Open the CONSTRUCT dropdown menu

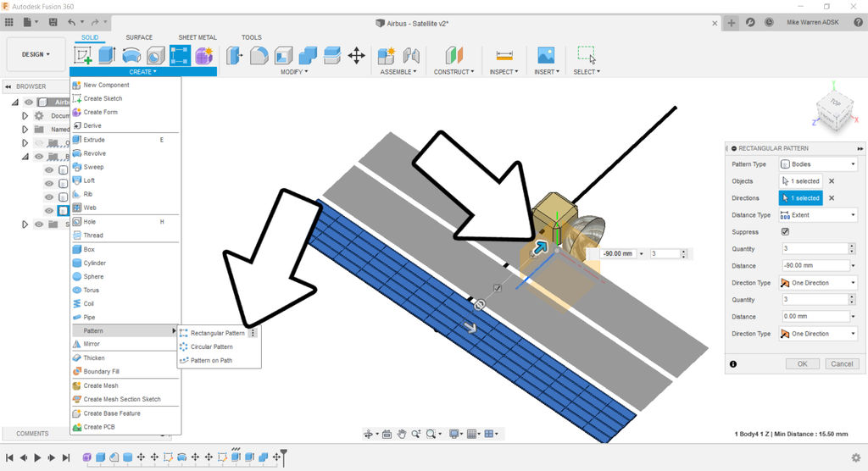454,72
